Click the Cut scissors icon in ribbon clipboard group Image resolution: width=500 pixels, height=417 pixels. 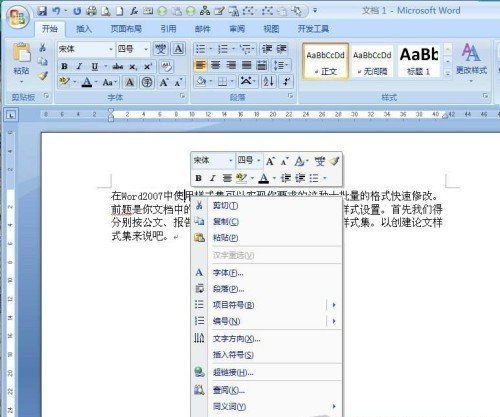(x=43, y=48)
